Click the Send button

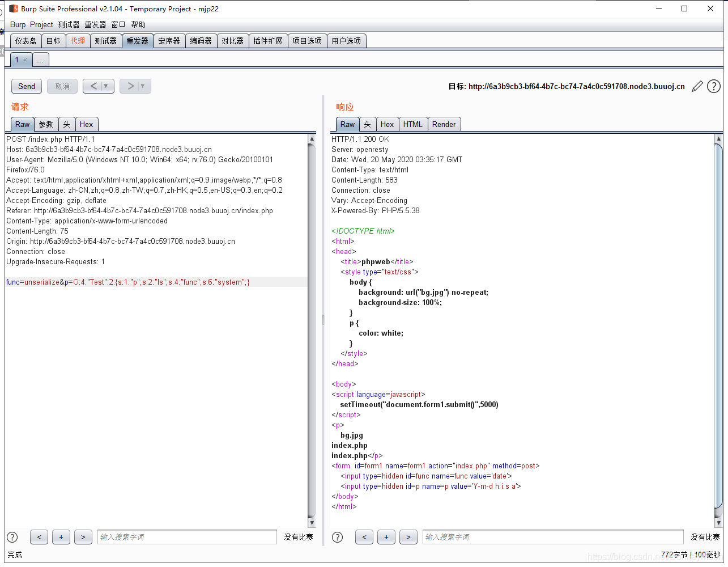27,86
